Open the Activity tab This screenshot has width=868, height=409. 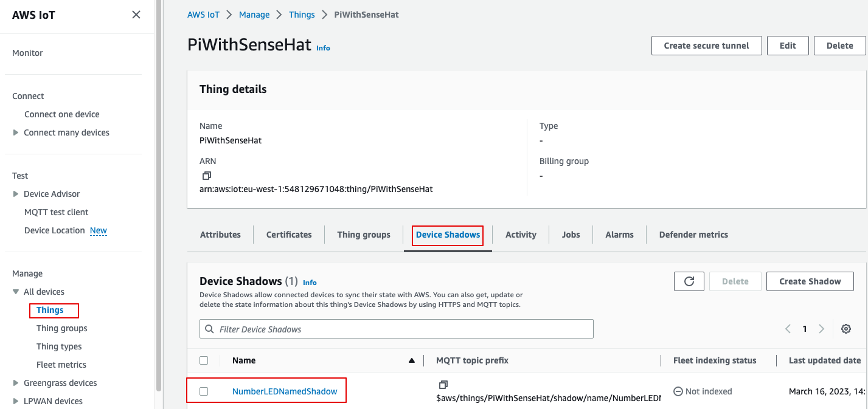(x=520, y=234)
